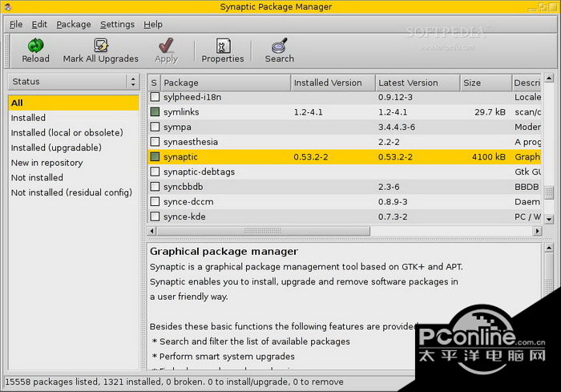Toggle status box for synce-kde
The image size is (561, 392).
[x=155, y=216]
